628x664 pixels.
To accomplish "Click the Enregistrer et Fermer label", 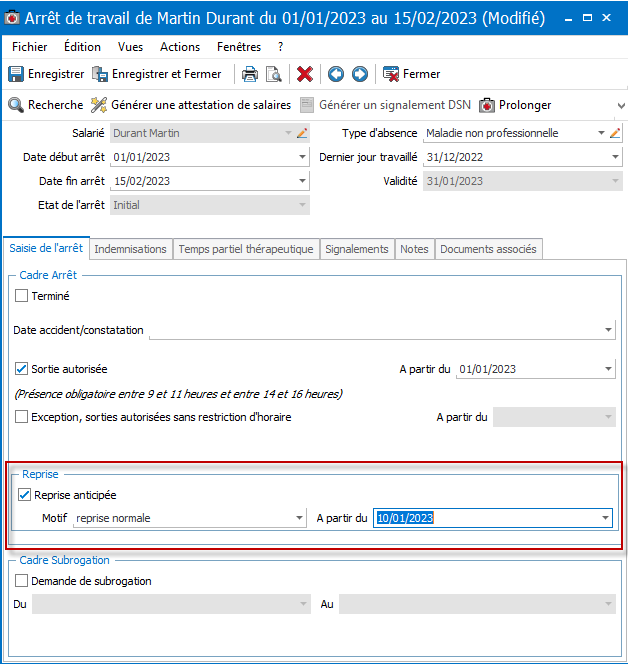I will (166, 74).
